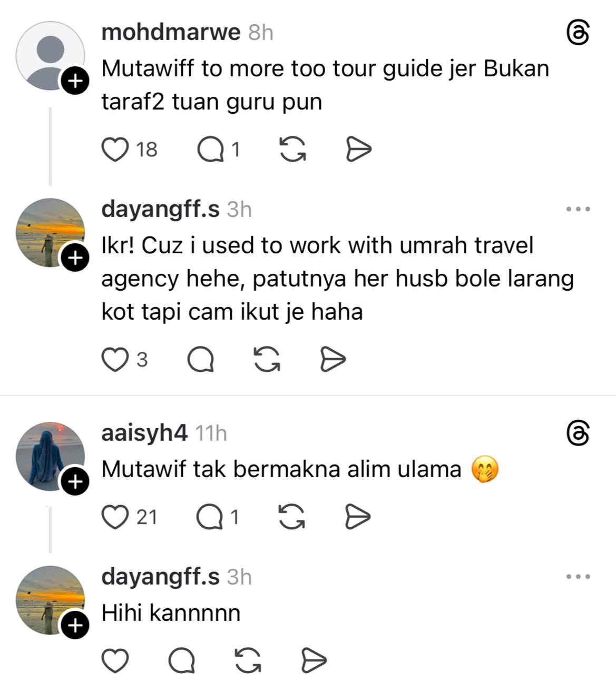Image resolution: width=616 pixels, height=692 pixels.
Task: Repost mohdmarwe's tour guide comment
Action: tap(292, 149)
